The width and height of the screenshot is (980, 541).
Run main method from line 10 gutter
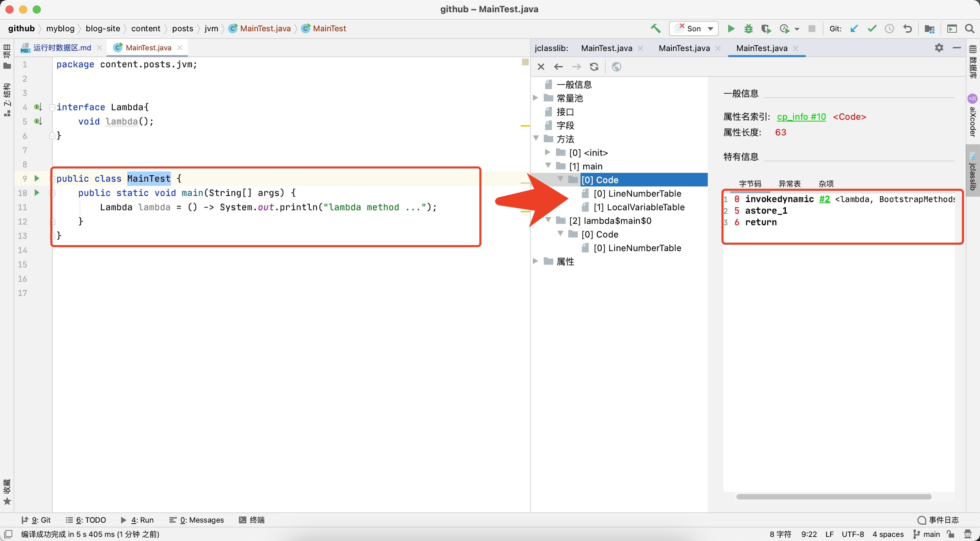tap(37, 193)
